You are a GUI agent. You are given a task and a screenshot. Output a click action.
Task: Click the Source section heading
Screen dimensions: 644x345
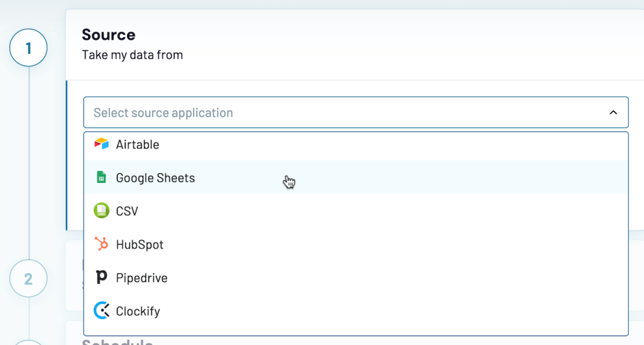[x=108, y=35]
